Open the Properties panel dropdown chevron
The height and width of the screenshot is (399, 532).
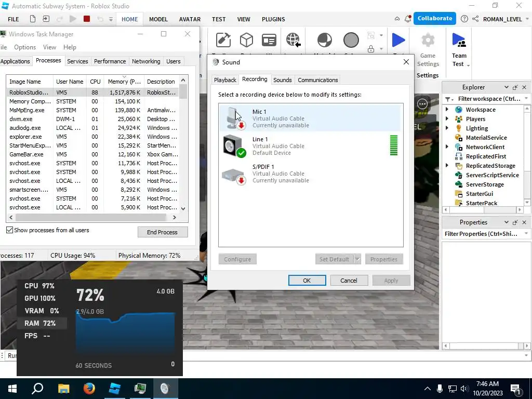[x=506, y=222]
